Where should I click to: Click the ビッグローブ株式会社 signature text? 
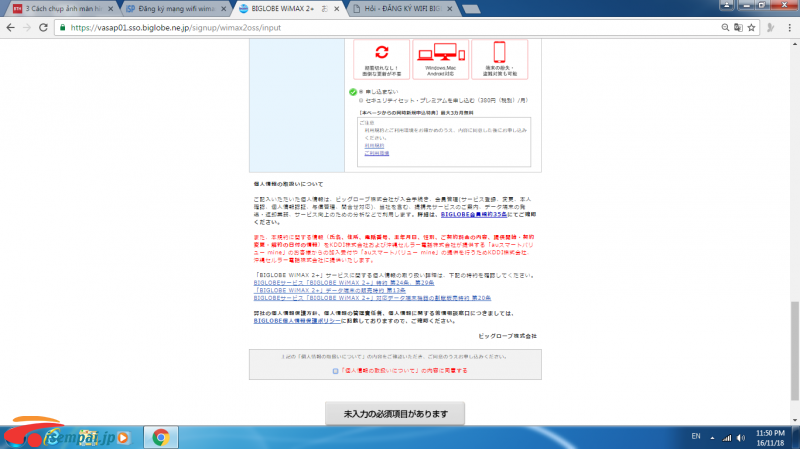[507, 336]
